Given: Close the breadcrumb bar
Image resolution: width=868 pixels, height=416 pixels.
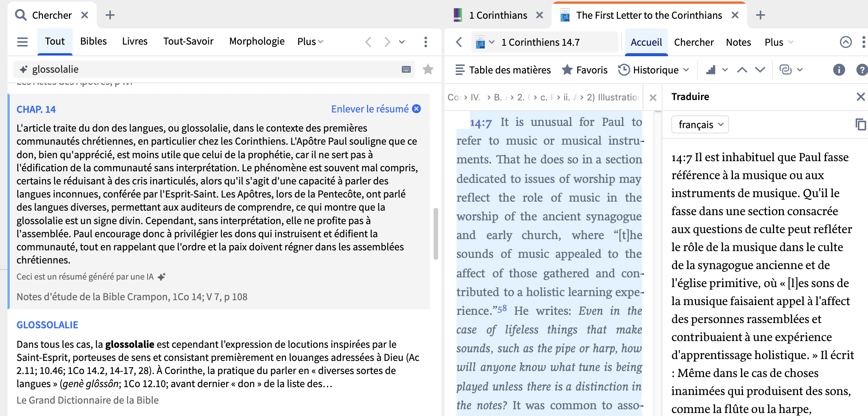Looking at the screenshot, I should tap(653, 98).
